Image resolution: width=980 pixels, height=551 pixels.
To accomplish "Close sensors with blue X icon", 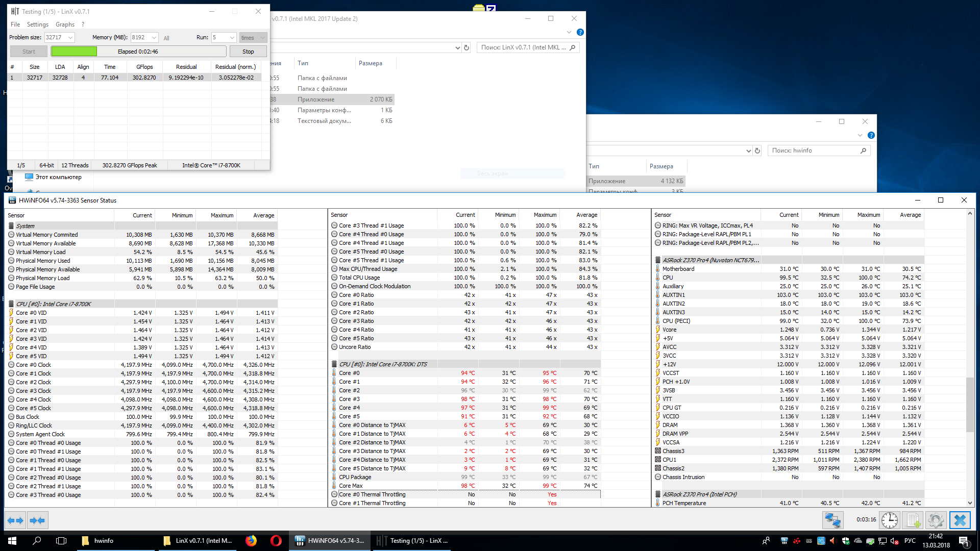I will point(960,520).
